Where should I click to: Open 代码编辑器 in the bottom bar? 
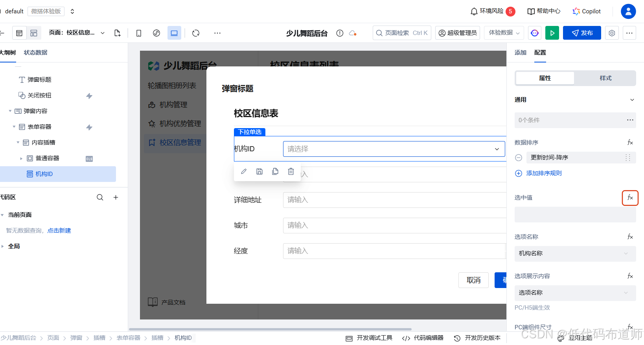coord(423,338)
